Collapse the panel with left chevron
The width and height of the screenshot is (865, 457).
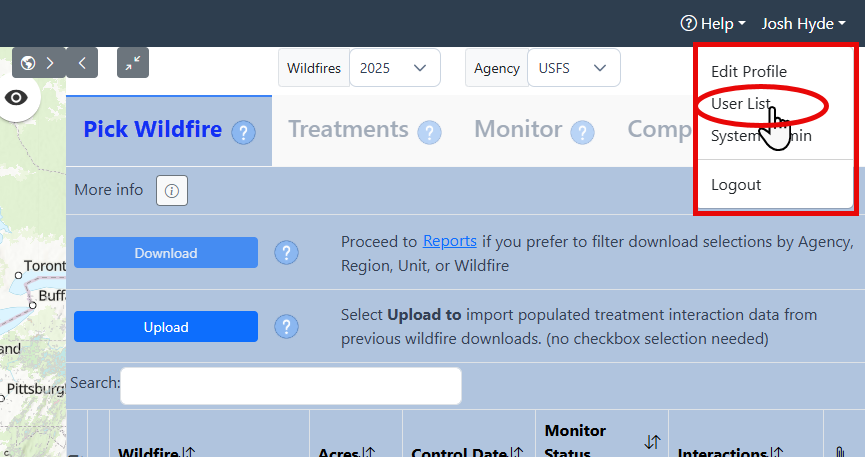(x=82, y=63)
